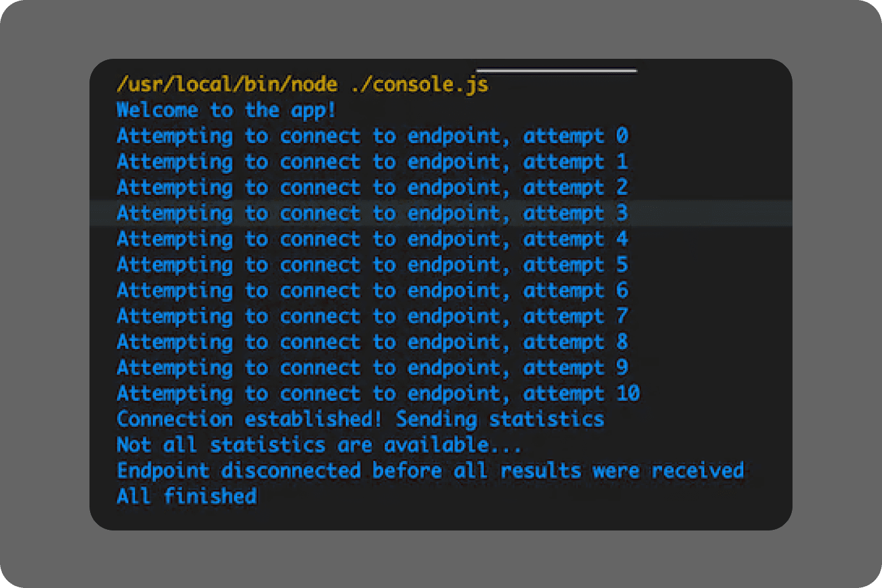Click the log line ending in attempt 7

(373, 316)
